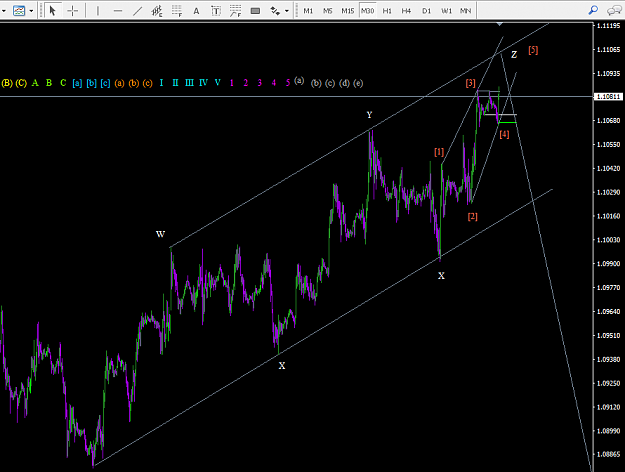Select the cursor arrow tool

(52, 11)
